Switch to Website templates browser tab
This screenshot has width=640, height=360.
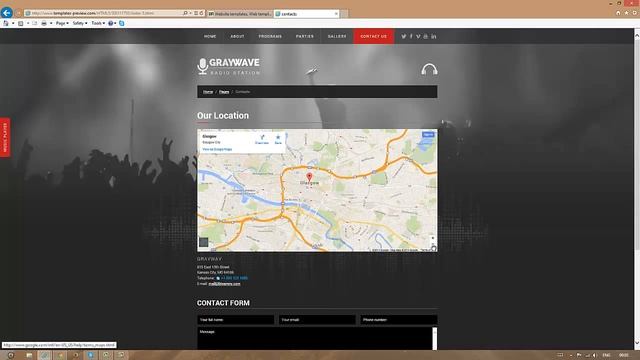click(x=240, y=13)
